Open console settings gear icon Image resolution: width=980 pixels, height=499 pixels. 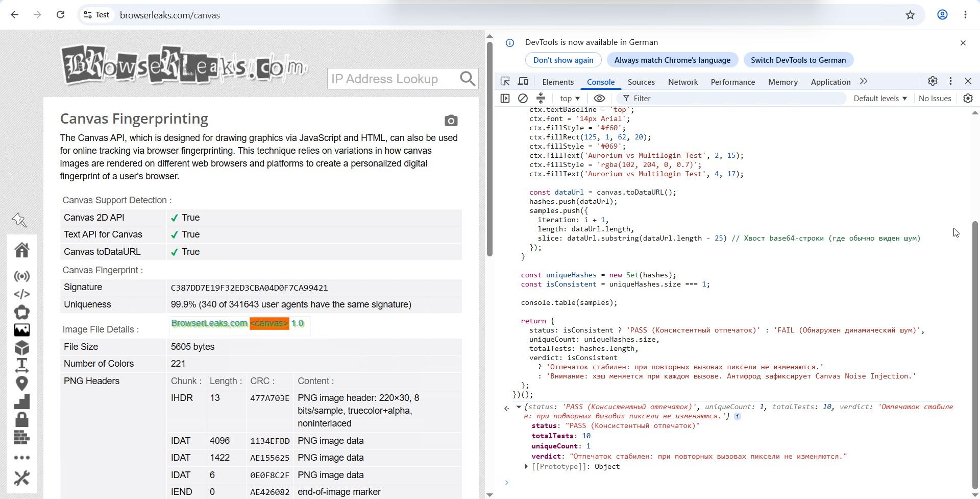pos(968,98)
